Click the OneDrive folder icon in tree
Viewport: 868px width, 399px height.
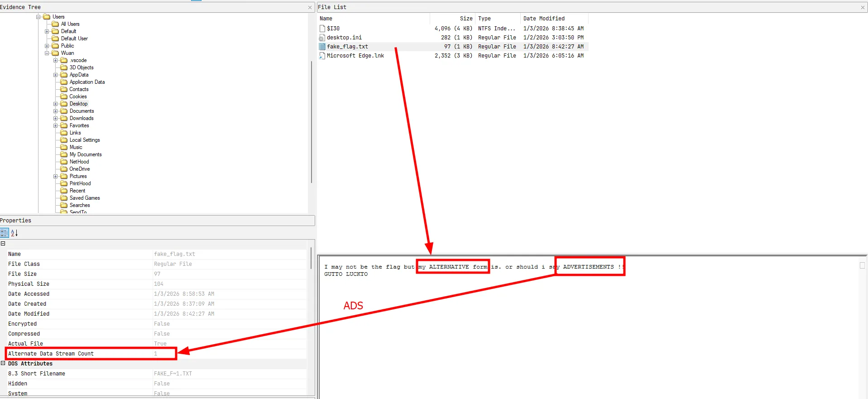tap(64, 169)
